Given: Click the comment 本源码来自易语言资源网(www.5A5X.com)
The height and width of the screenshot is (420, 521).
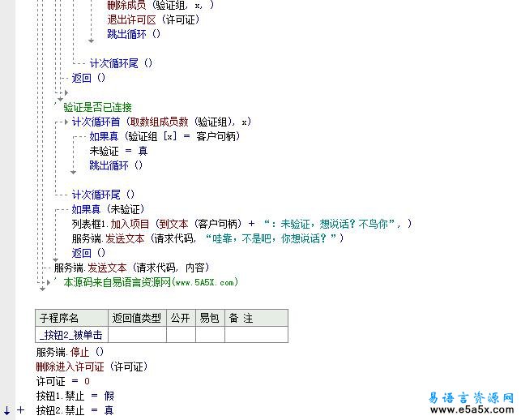Looking at the screenshot, I should tap(151, 282).
